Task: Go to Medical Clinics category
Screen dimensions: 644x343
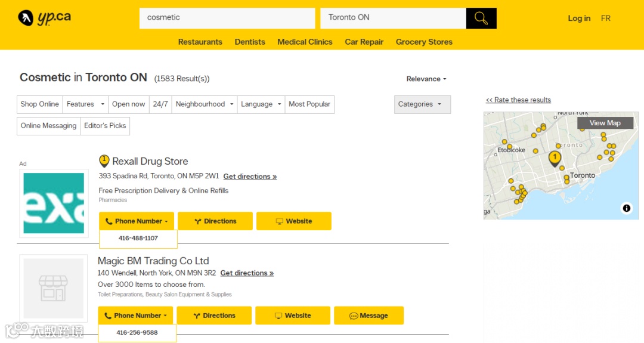Action: (305, 42)
